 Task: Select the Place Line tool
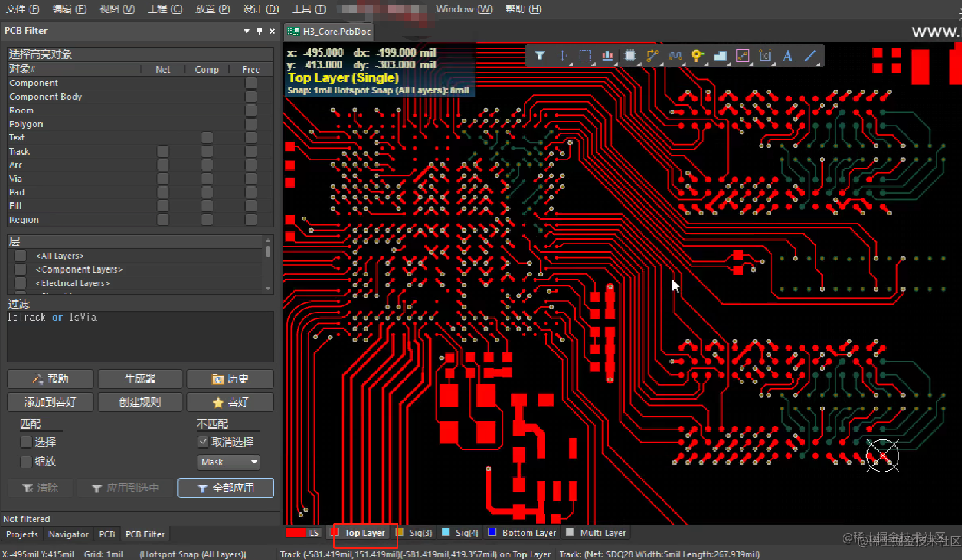(809, 56)
